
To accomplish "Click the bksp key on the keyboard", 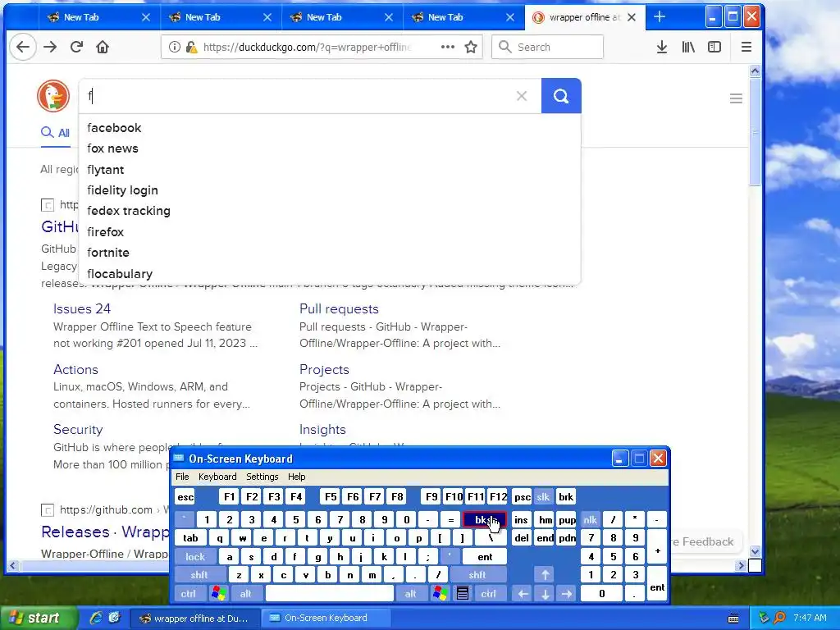I will point(484,519).
